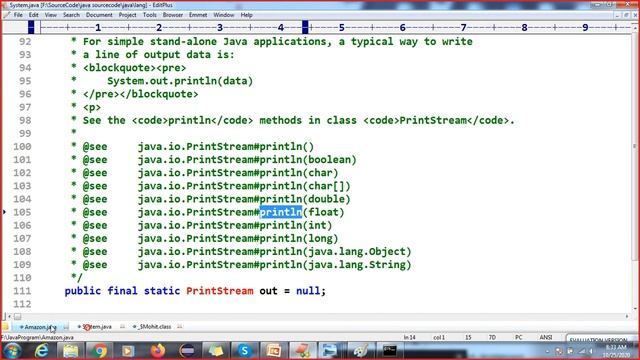Click the document list icon left of tabs
This screenshot has width=640, height=360.
tap(5, 327)
